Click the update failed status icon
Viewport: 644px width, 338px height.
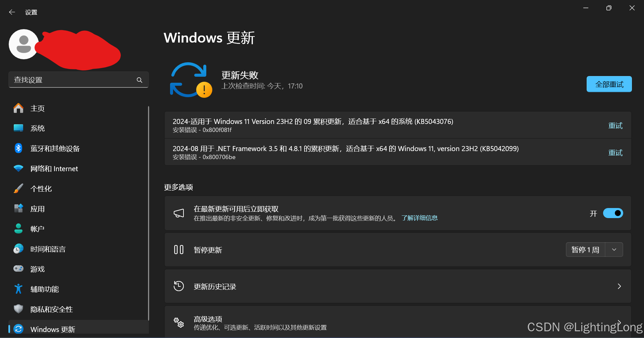(191, 80)
